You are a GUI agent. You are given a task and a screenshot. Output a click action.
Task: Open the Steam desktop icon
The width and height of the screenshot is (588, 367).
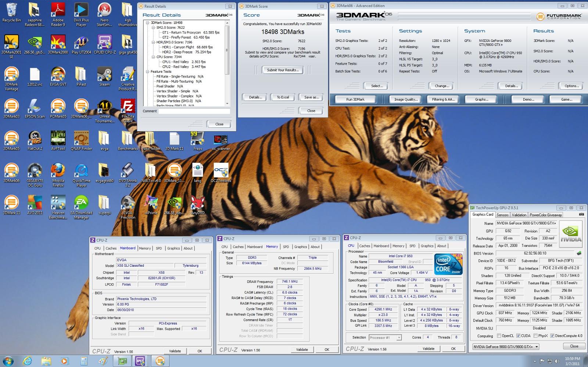click(x=104, y=77)
